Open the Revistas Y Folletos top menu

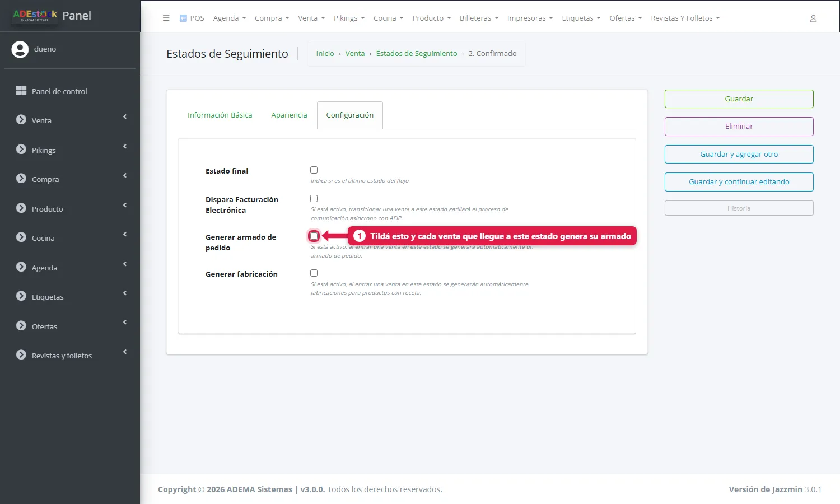(685, 18)
